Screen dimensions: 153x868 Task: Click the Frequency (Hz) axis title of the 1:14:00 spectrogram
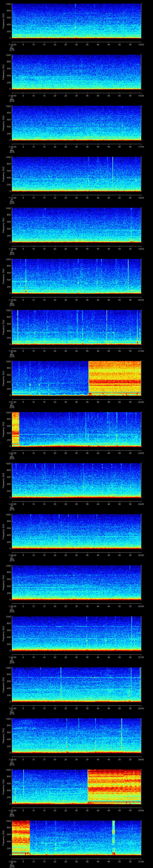3,21
